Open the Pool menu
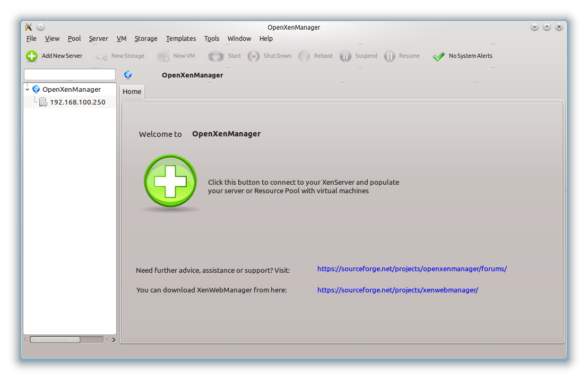 (74, 39)
